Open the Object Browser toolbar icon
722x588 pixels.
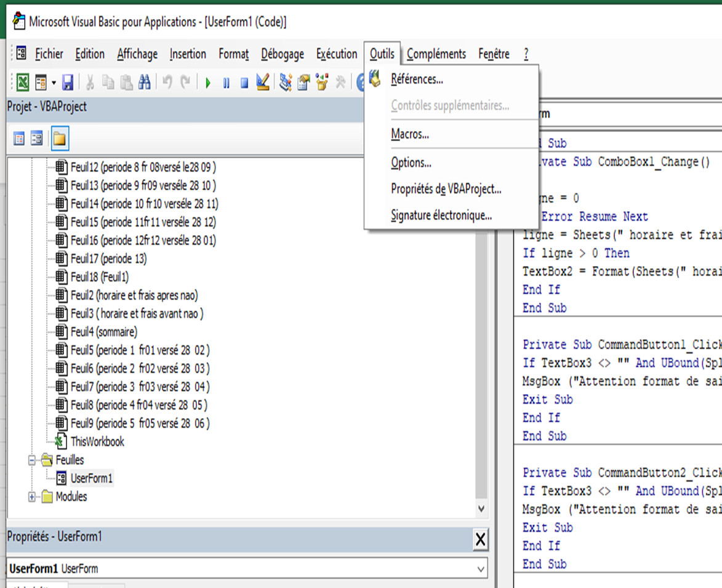tap(322, 83)
